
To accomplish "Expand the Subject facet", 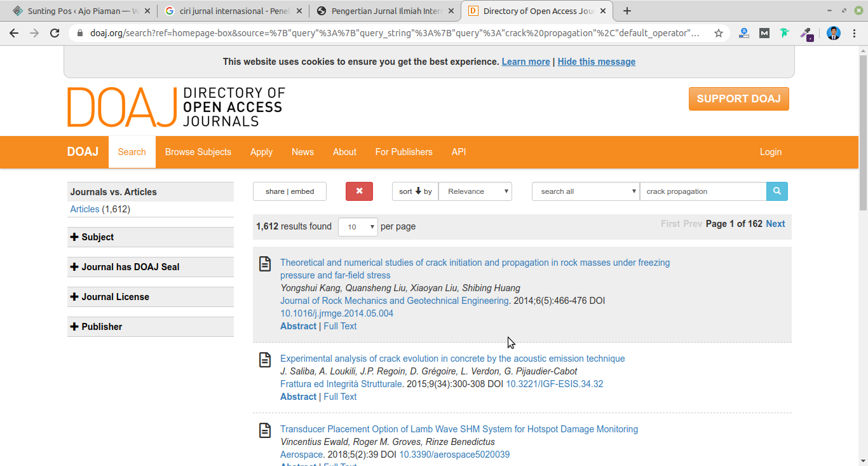I will 151,237.
